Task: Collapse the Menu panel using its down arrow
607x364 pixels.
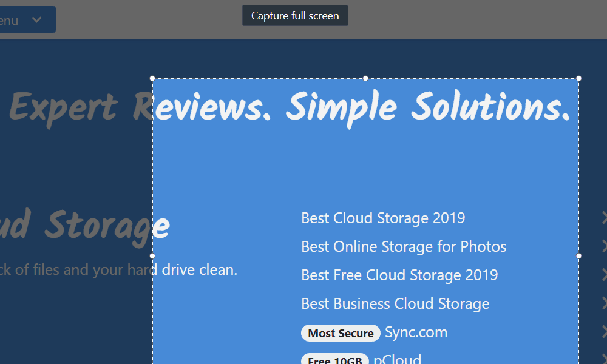Action: pos(36,19)
